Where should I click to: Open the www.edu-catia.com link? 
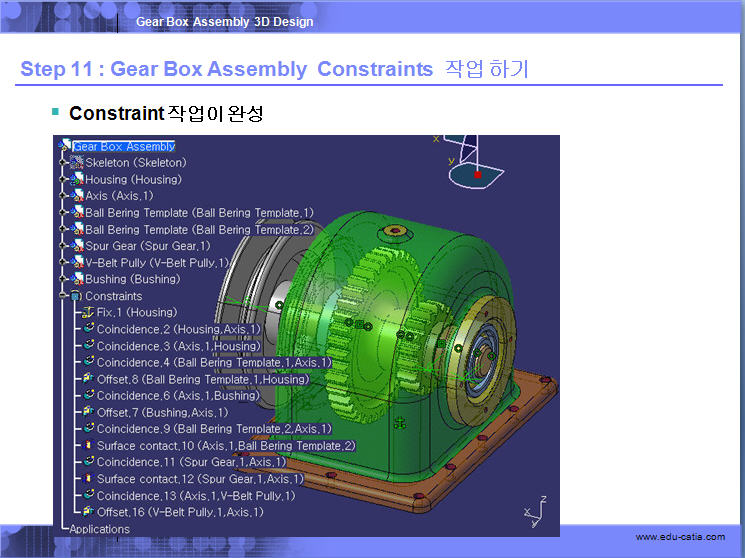coord(680,537)
